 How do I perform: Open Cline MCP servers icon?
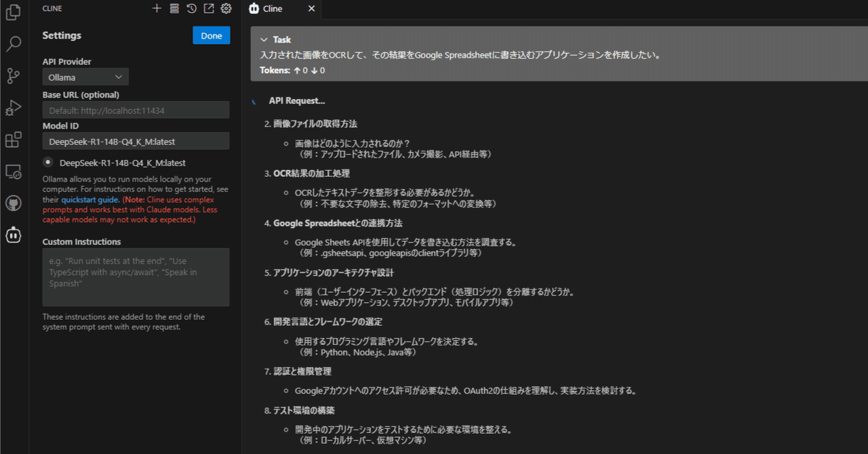click(174, 9)
